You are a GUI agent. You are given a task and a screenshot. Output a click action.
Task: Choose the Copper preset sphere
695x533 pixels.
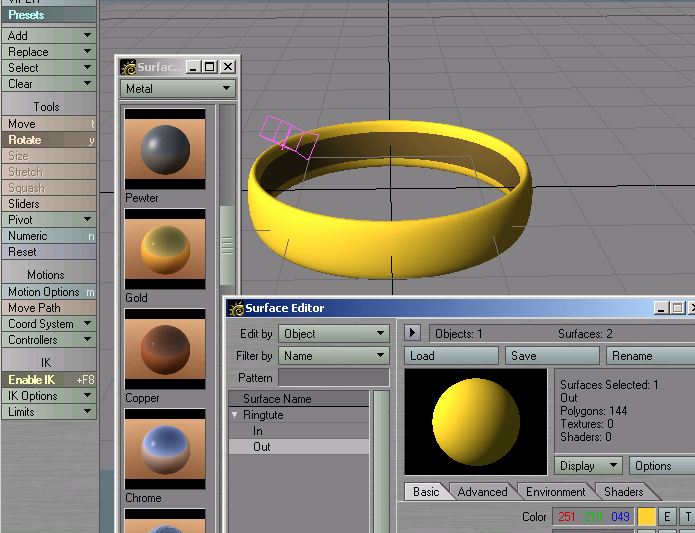click(x=165, y=349)
